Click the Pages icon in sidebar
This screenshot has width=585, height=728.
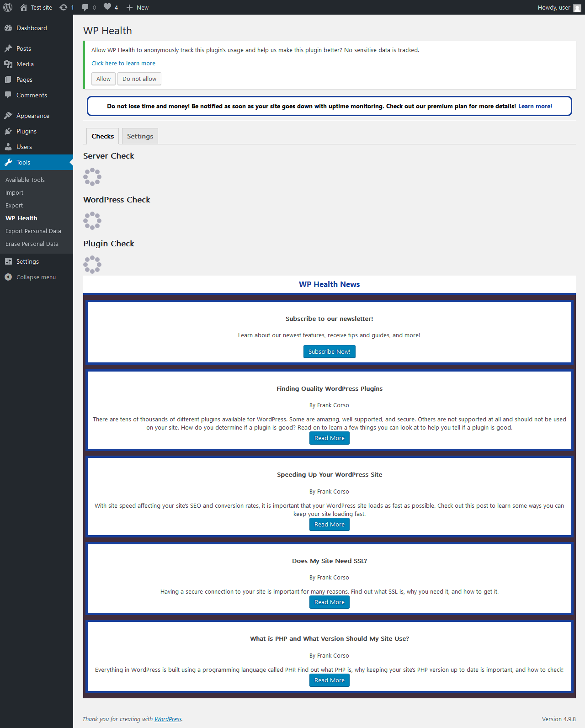[x=8, y=80]
